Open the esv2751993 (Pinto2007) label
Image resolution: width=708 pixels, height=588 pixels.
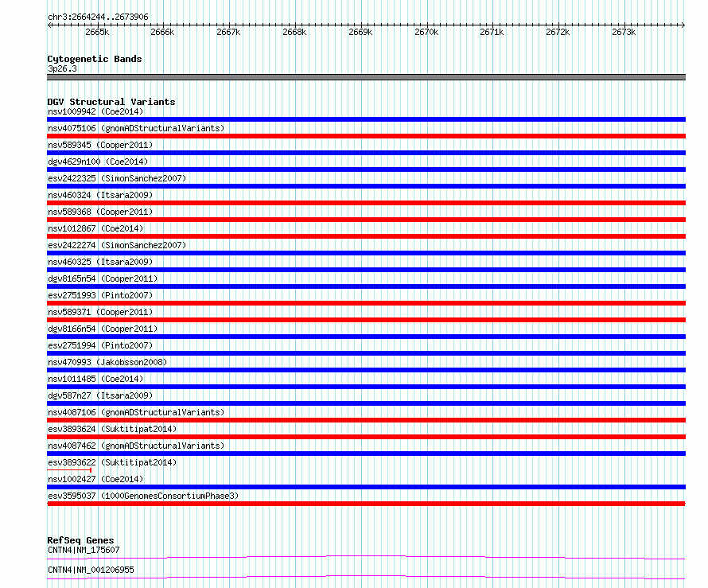click(100, 295)
